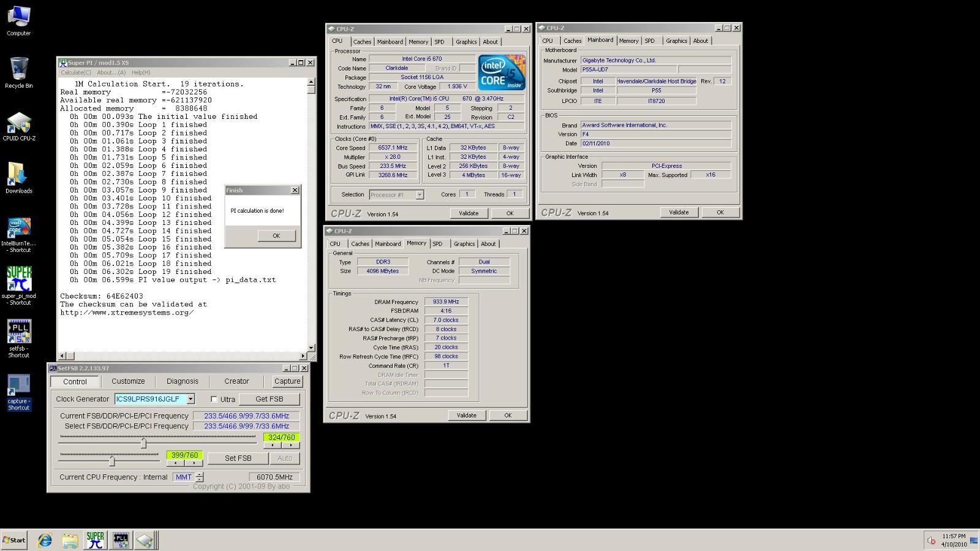Click the MMT spinner up arrow
Image resolution: width=980 pixels, height=551 pixels.
[200, 474]
